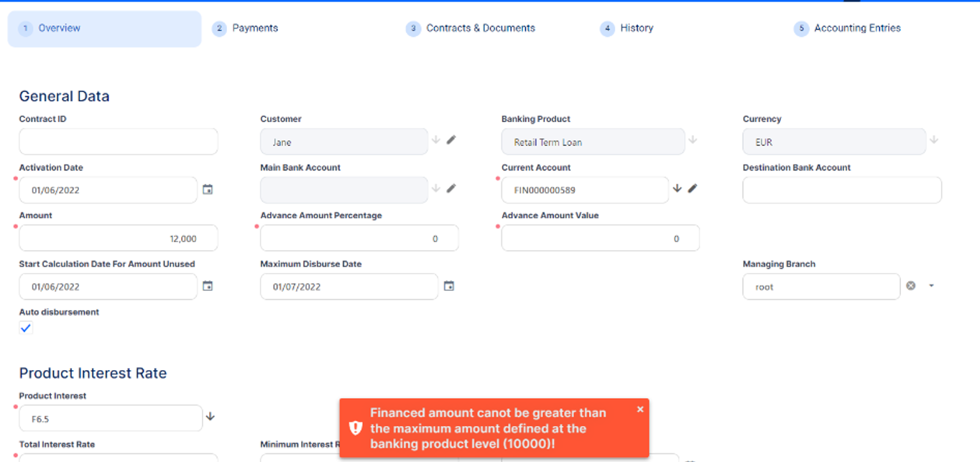Screen dimensions: 980x462
Task: Click the edit pencil next to Main Bank Account
Action: [451, 188]
